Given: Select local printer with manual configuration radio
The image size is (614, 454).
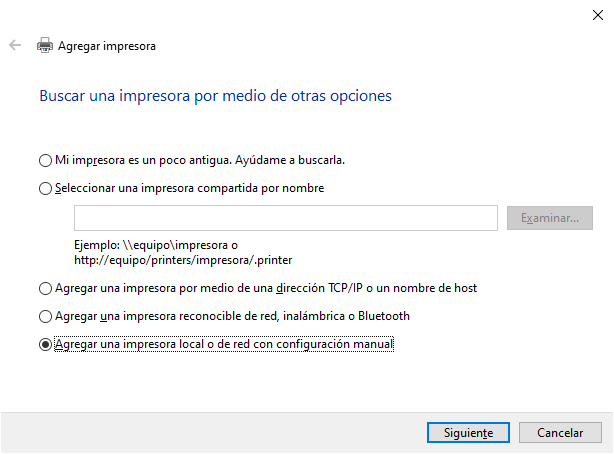Looking at the screenshot, I should (x=44, y=345).
